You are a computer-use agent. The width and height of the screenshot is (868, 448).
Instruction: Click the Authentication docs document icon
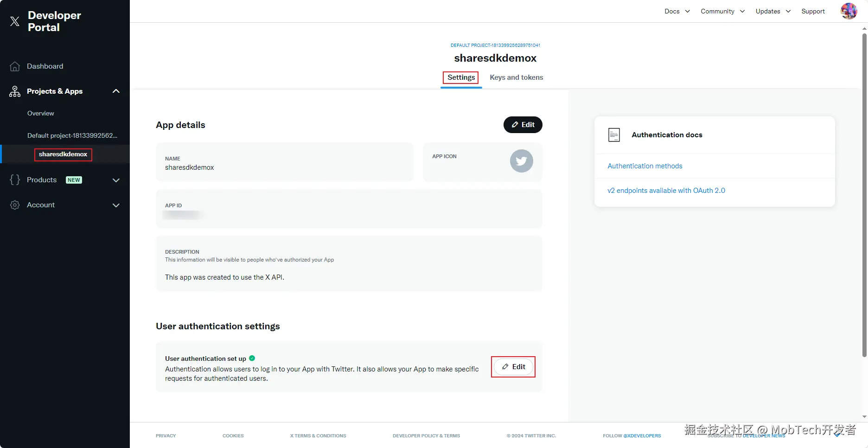click(614, 135)
